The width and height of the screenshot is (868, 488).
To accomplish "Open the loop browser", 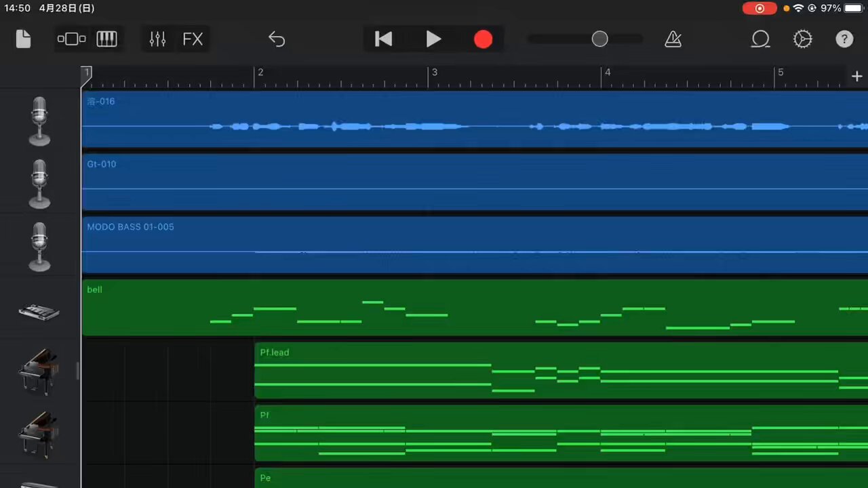I will coord(760,39).
